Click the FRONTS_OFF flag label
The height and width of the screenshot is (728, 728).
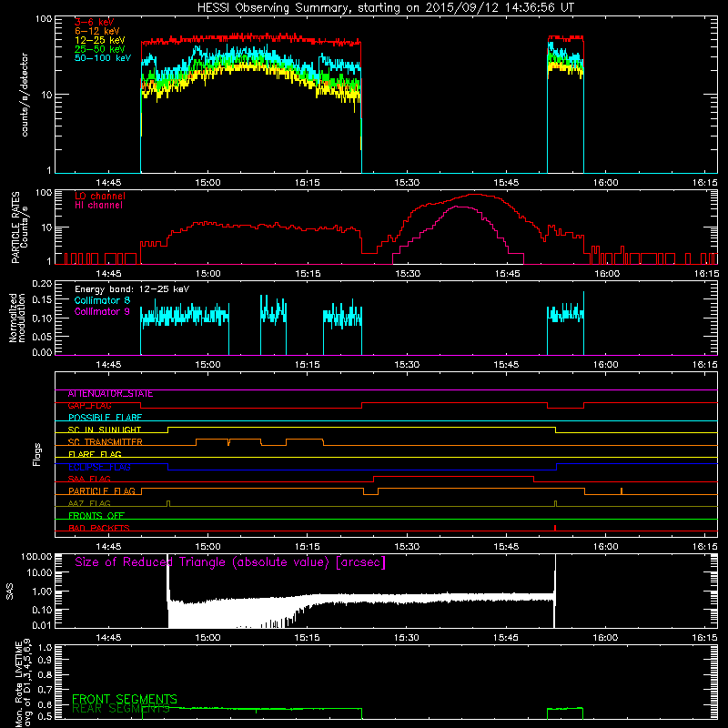(96, 516)
